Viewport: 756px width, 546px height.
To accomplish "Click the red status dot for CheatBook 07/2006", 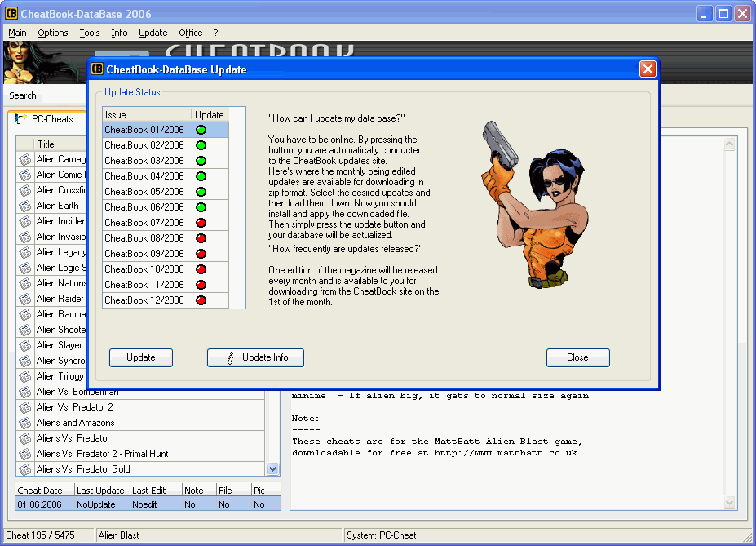I will click(201, 223).
